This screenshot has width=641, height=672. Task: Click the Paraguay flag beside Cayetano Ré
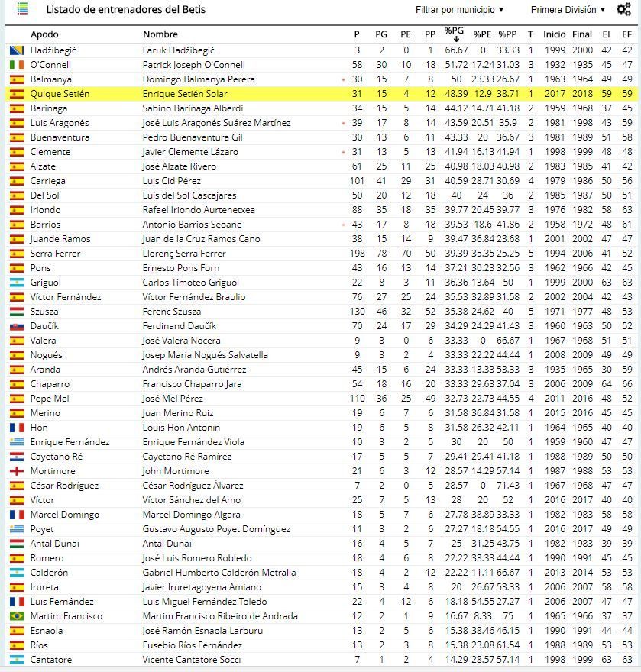click(x=17, y=457)
